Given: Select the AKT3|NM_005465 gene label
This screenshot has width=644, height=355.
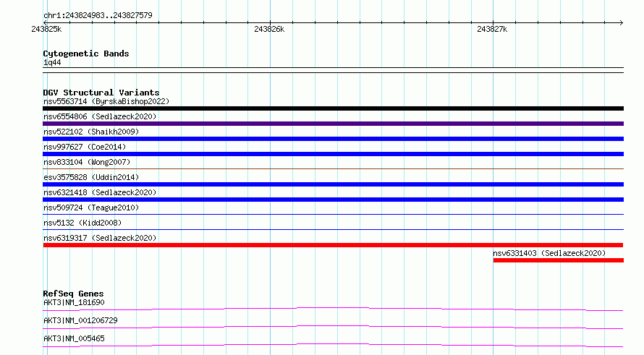Looking at the screenshot, I should point(74,338).
